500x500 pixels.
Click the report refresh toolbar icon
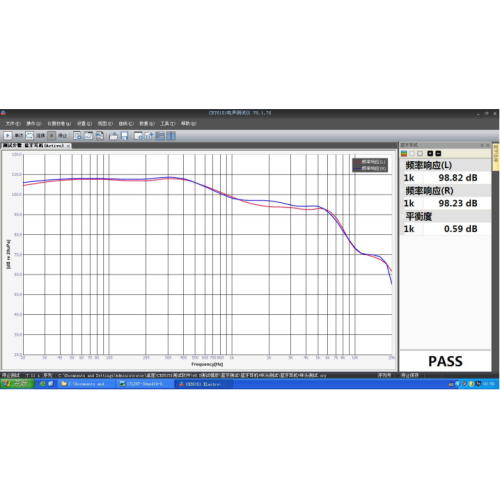tap(99, 136)
